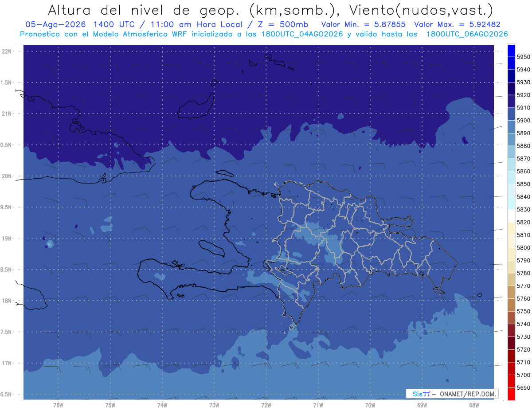Click the 1.5N latitude tick label
Screen dimensions: 532x411
pos(6,82)
